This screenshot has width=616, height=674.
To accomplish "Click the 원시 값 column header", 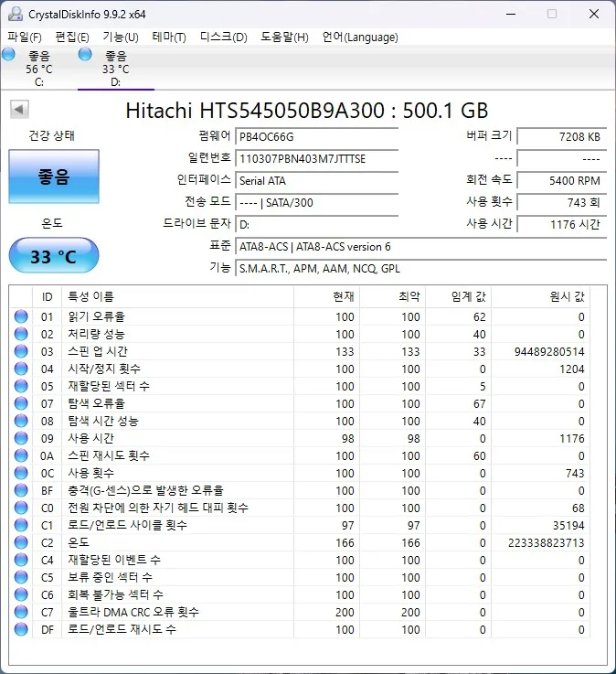I will 540,296.
